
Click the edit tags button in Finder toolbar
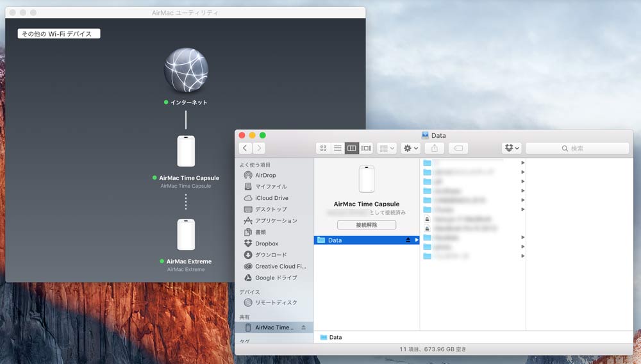click(458, 148)
